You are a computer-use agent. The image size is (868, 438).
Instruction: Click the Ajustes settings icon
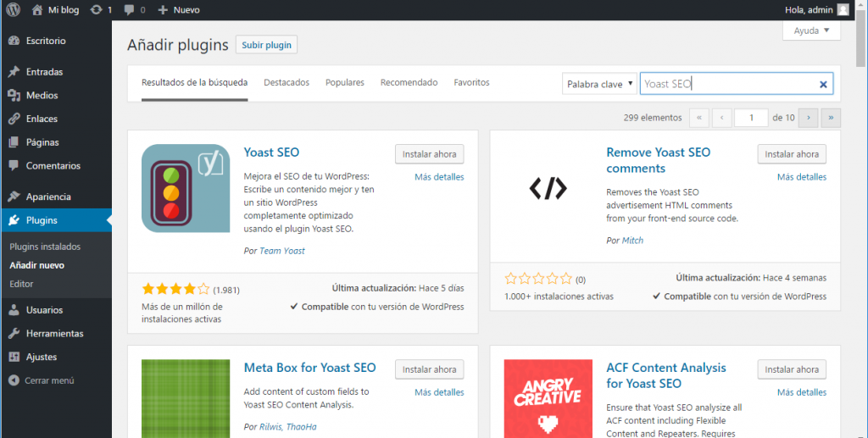14,358
